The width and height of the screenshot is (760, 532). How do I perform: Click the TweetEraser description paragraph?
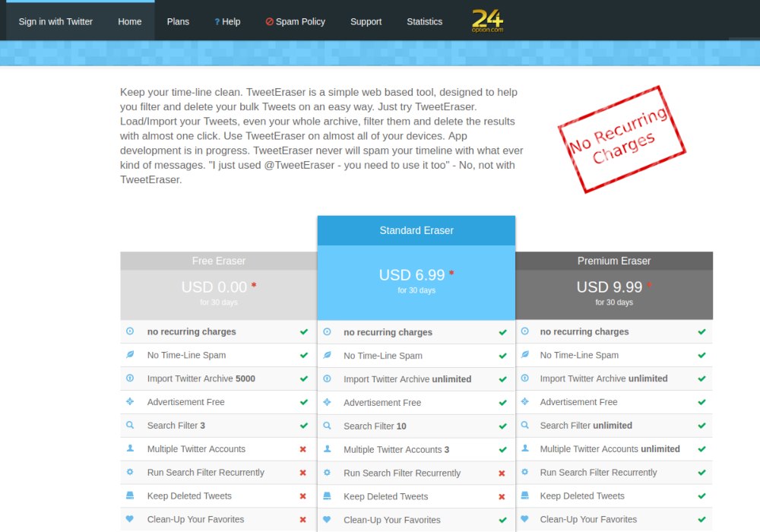pos(321,136)
